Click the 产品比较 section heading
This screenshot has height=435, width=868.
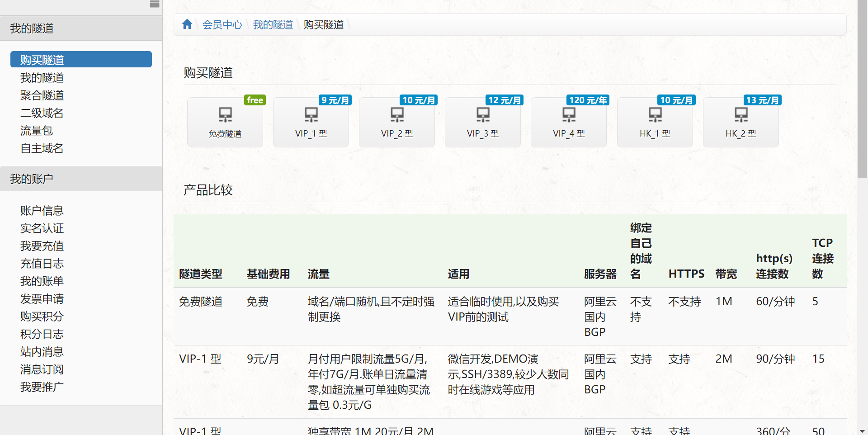(x=208, y=190)
